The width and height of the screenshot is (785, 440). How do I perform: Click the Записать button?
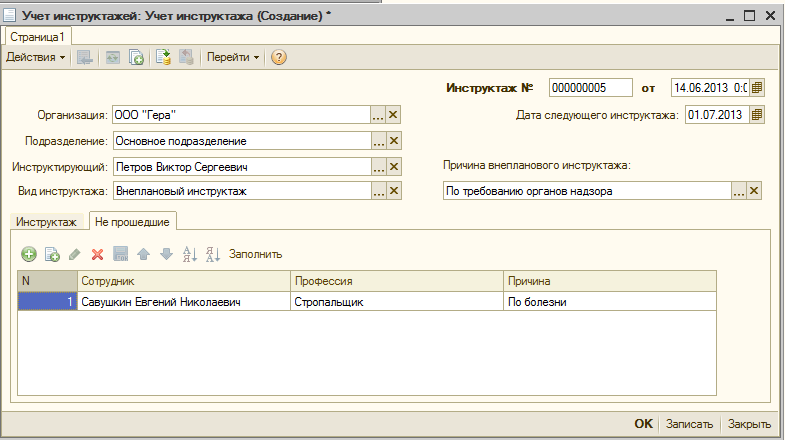point(689,424)
